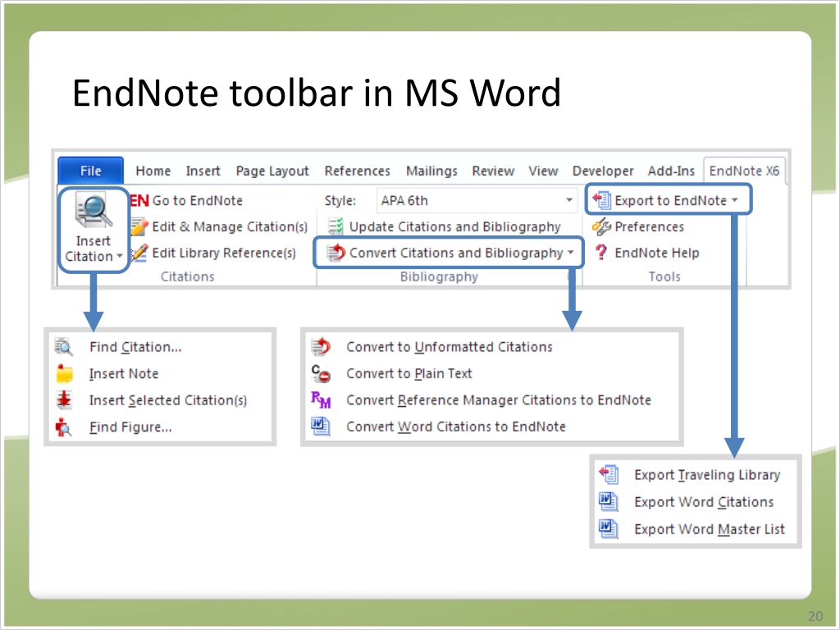Click the Update Citations and Bibliography checklist icon
840x630 pixels.
pyautogui.click(x=336, y=226)
